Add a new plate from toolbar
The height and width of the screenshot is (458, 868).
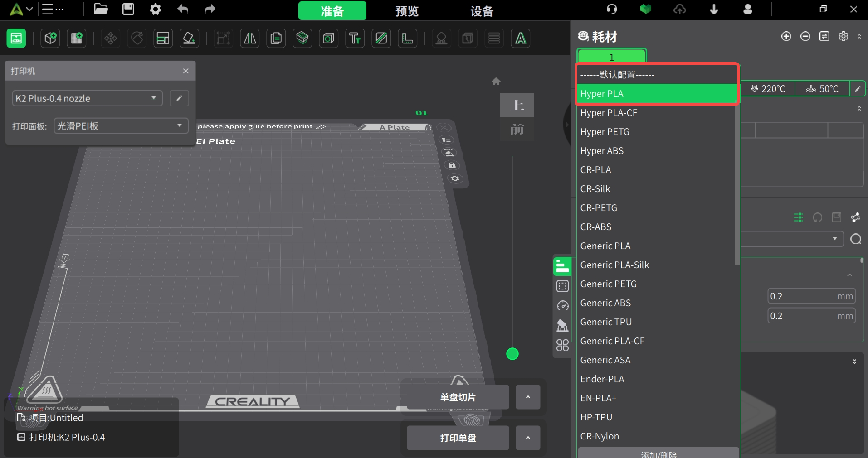[x=77, y=39]
